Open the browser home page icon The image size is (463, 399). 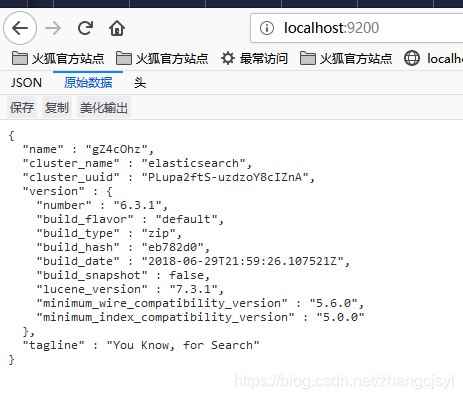[117, 28]
